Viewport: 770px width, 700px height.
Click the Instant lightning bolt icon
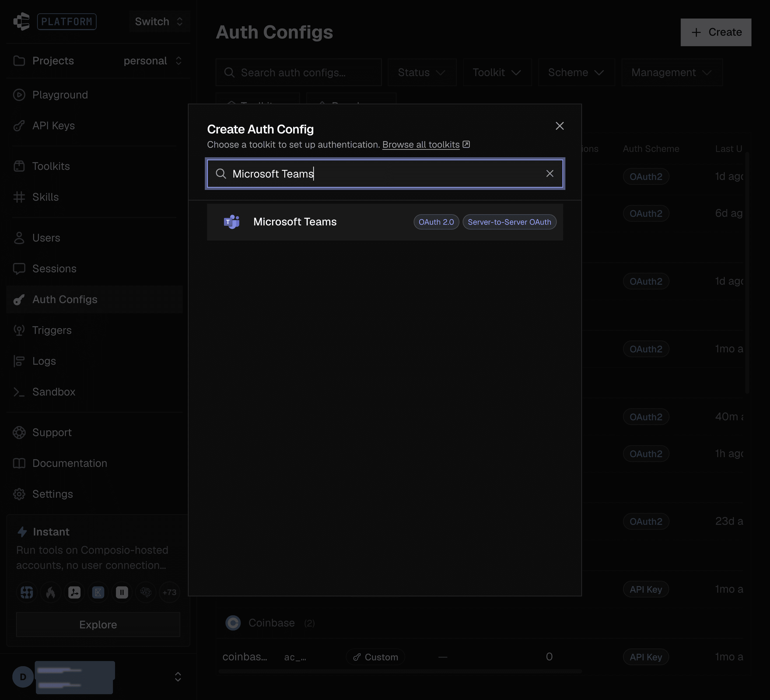[x=22, y=532]
